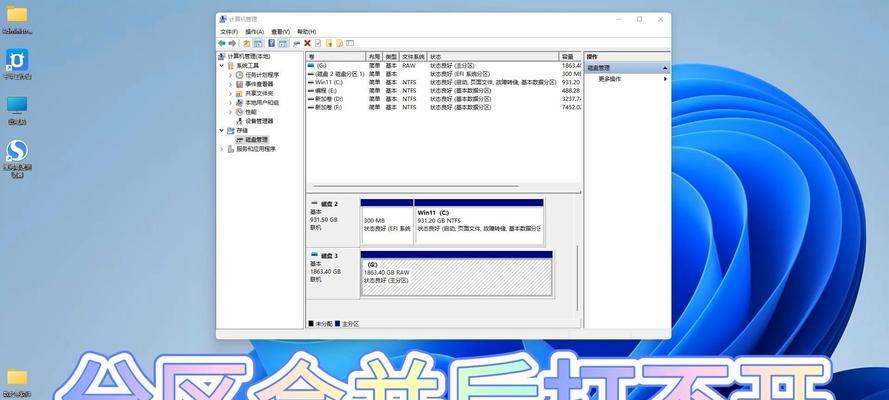Sort by the 布局 column header

pyautogui.click(x=374, y=57)
